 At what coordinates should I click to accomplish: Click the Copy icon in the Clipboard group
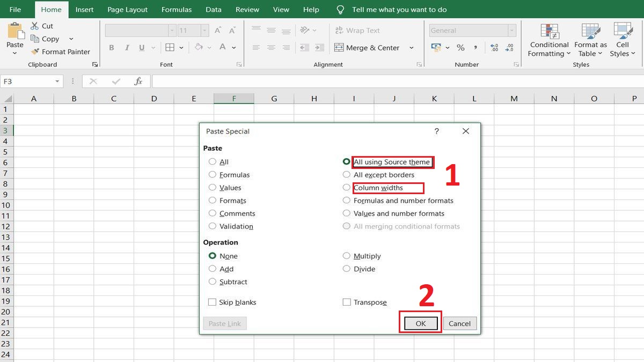(x=35, y=39)
